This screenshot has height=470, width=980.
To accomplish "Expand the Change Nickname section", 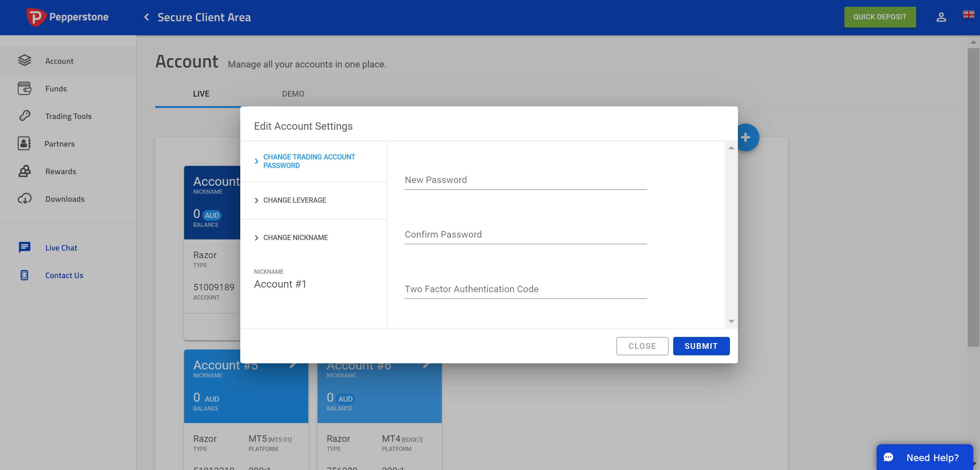I will [x=295, y=237].
